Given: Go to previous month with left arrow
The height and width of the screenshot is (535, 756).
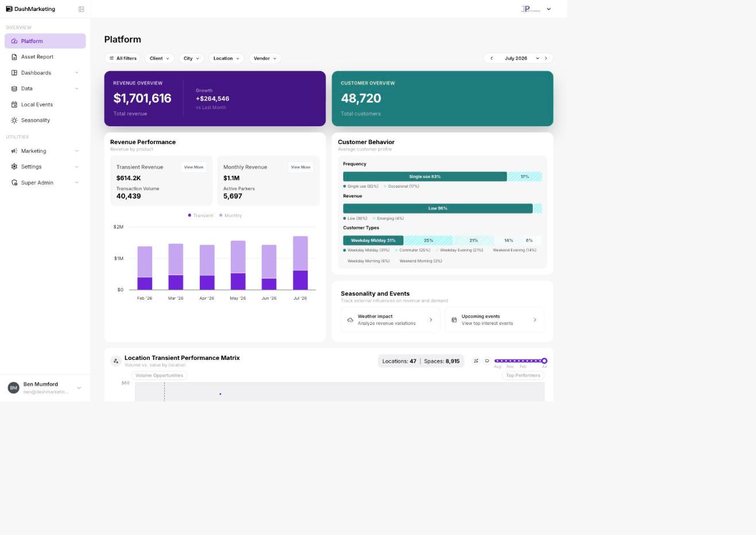Looking at the screenshot, I should tap(491, 58).
